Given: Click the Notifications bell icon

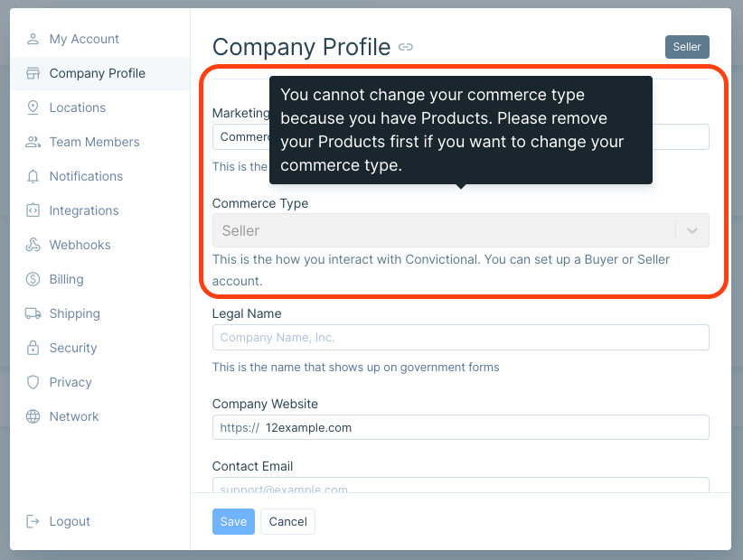Looking at the screenshot, I should (33, 176).
